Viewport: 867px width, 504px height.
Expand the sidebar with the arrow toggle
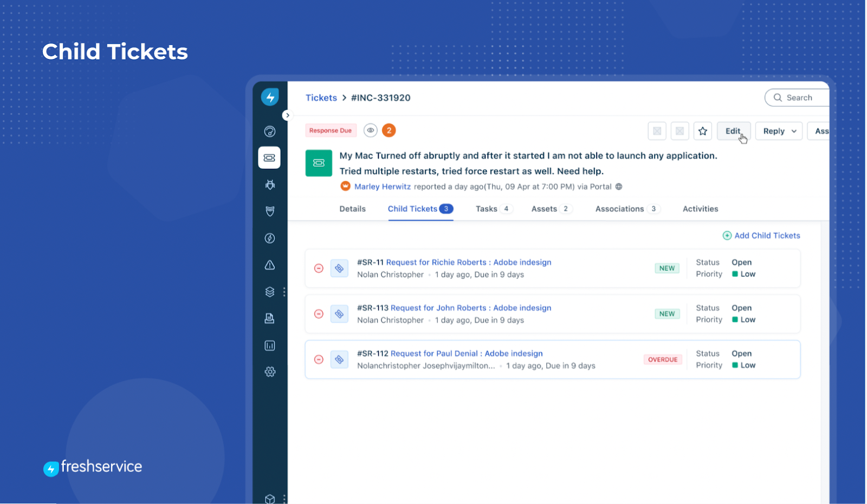287,115
